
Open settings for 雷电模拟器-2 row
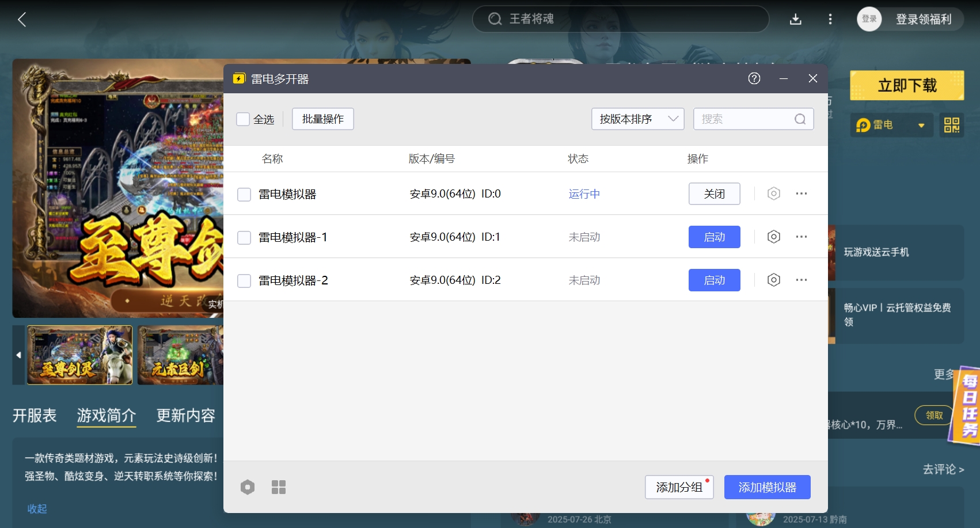click(774, 280)
